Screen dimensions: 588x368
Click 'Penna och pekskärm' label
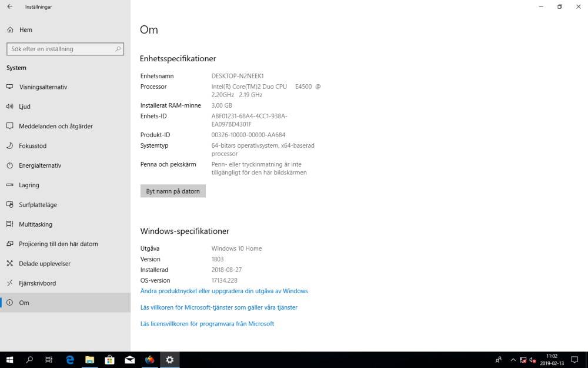point(168,164)
